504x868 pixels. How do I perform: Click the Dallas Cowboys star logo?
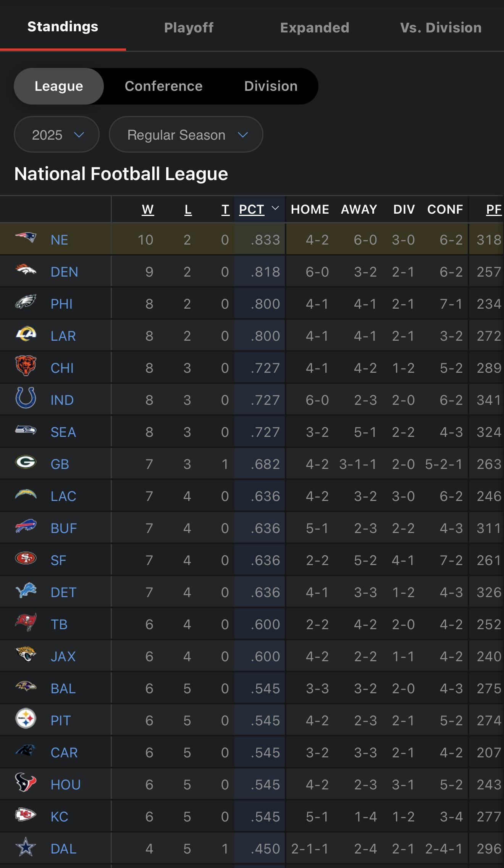click(x=26, y=847)
